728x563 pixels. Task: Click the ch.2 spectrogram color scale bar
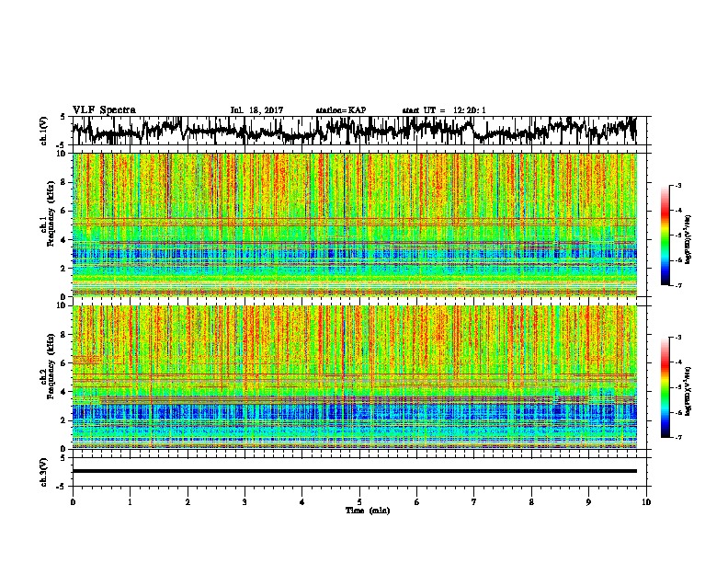click(665, 387)
